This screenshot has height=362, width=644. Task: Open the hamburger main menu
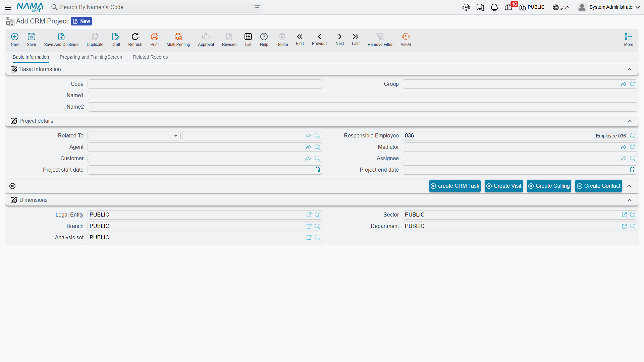coord(8,7)
